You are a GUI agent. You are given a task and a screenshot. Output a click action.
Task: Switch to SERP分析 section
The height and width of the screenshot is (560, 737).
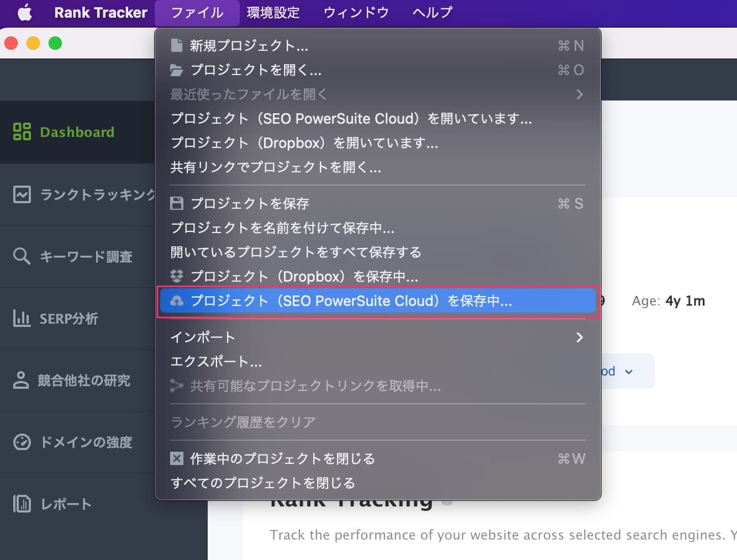(x=77, y=318)
